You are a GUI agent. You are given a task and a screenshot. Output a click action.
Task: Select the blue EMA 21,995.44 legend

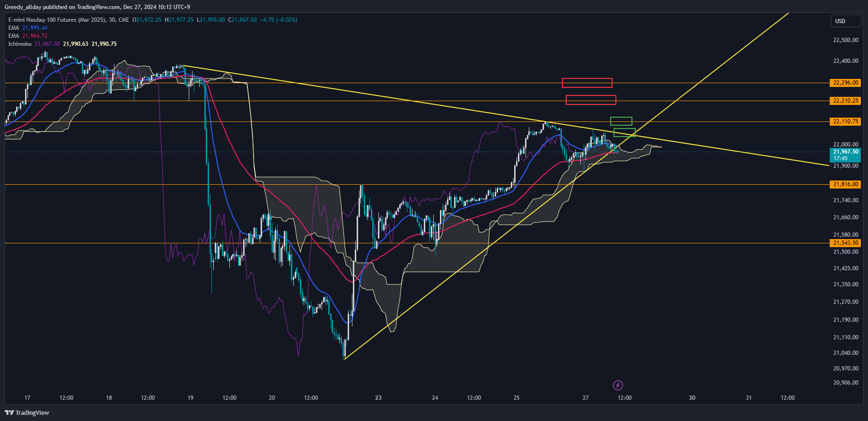(x=28, y=28)
